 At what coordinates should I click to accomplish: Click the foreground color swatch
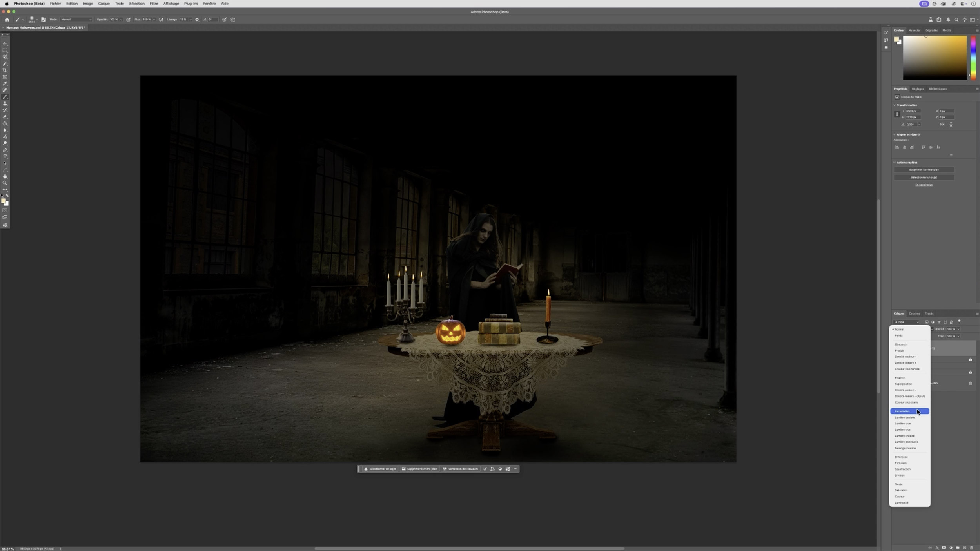pos(4,201)
